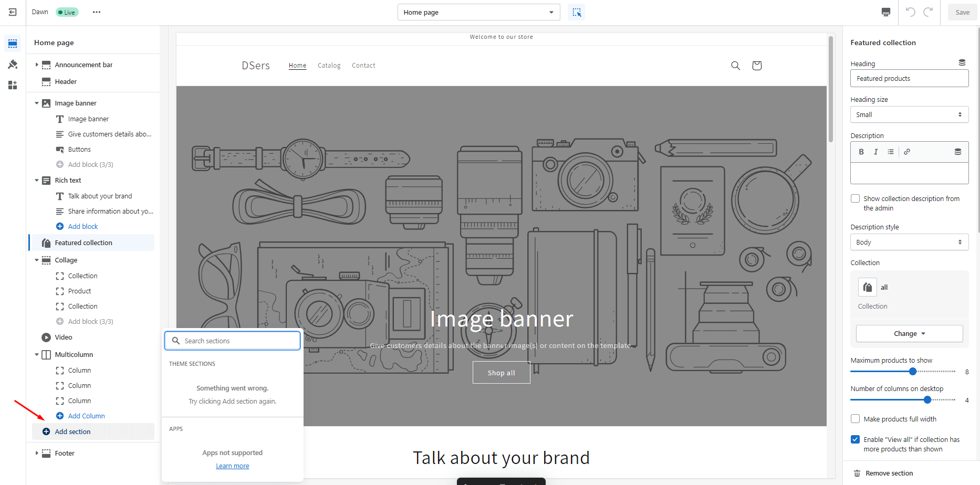The height and width of the screenshot is (485, 980).
Task: Select the Buttons block under Image banner
Action: [x=79, y=150]
